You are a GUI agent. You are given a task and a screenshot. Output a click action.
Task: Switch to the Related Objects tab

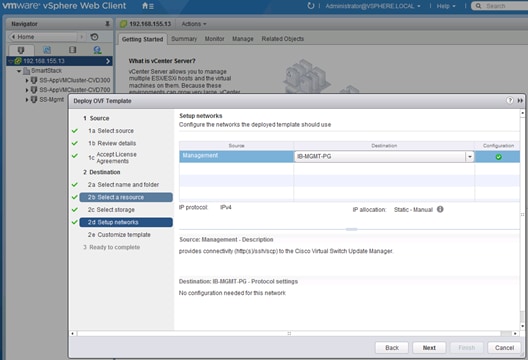tap(283, 39)
